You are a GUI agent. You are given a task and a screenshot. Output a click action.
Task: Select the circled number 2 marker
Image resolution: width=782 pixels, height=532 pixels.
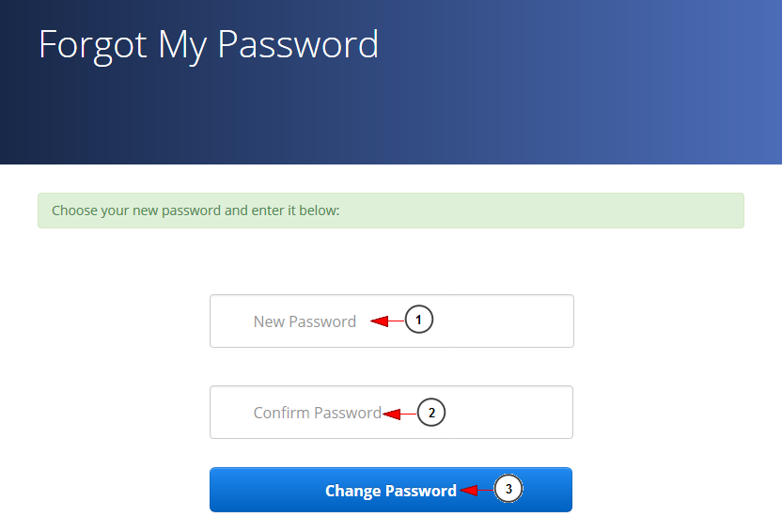pyautogui.click(x=430, y=412)
